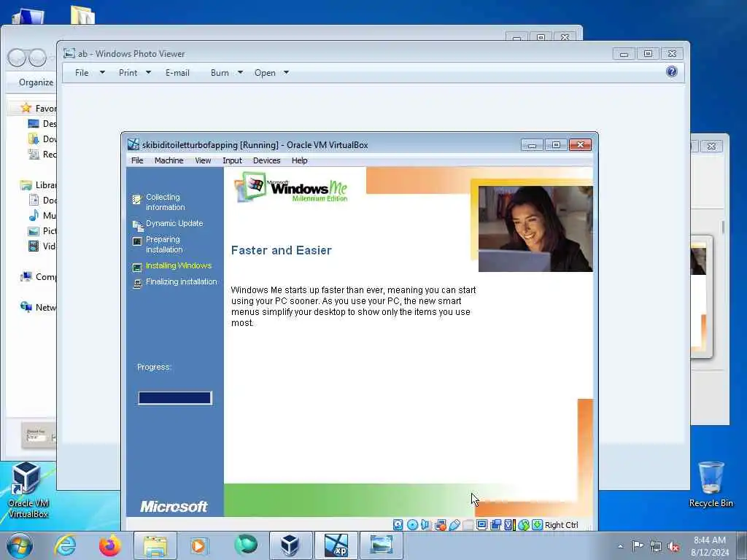Open Windows Media Player from taskbar

point(198,545)
